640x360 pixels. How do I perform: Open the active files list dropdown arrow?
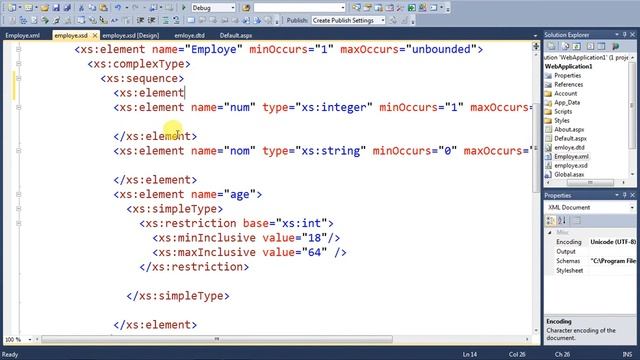click(x=535, y=36)
